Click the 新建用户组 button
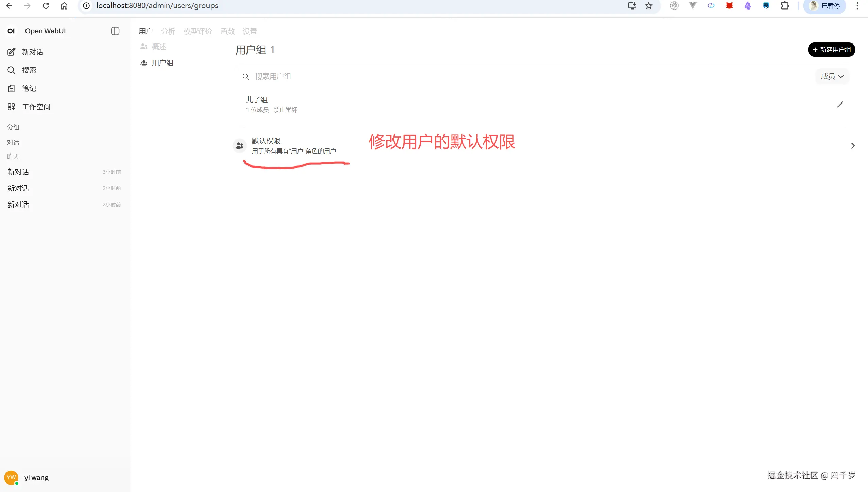The image size is (868, 492). pyautogui.click(x=831, y=49)
